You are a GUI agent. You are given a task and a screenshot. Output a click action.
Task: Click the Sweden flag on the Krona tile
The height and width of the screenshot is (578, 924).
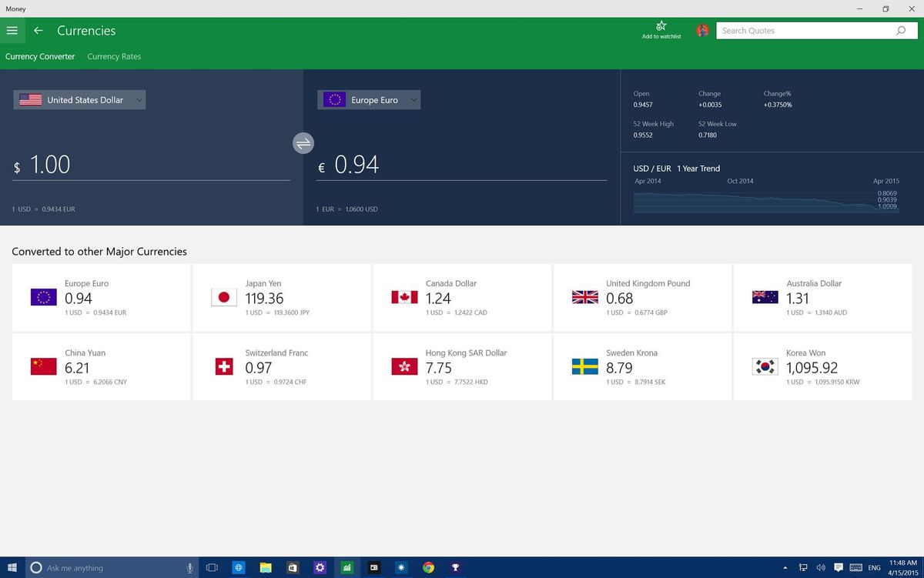(584, 366)
